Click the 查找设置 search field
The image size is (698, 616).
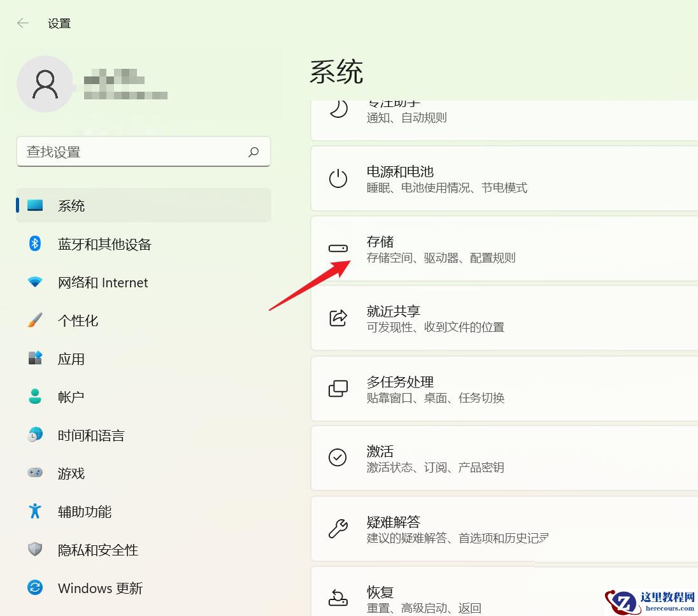point(143,152)
